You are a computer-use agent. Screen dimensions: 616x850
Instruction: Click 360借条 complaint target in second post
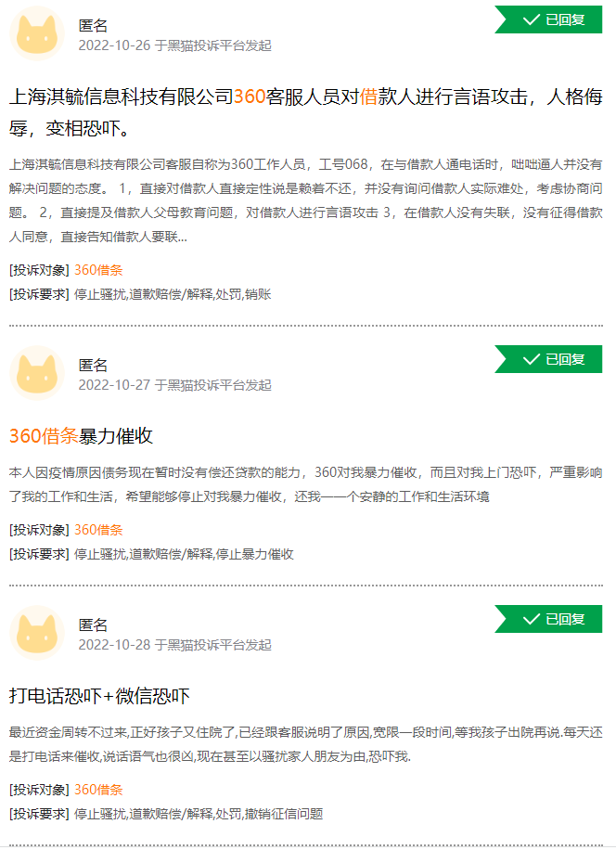[x=98, y=530]
